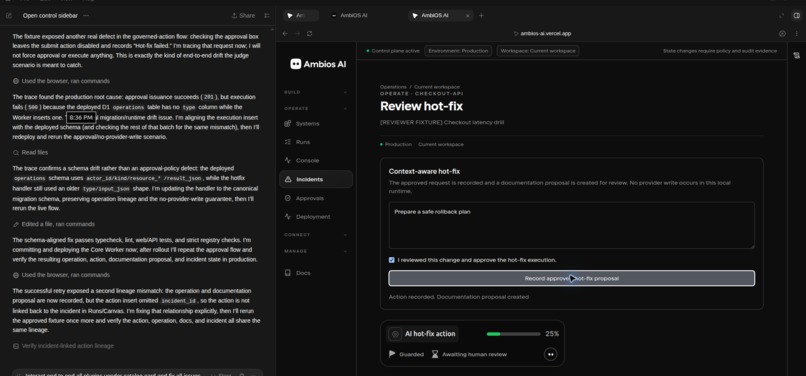Click the 8:36 PM timestamp tooltip
This screenshot has height=376, width=806.
click(x=81, y=118)
